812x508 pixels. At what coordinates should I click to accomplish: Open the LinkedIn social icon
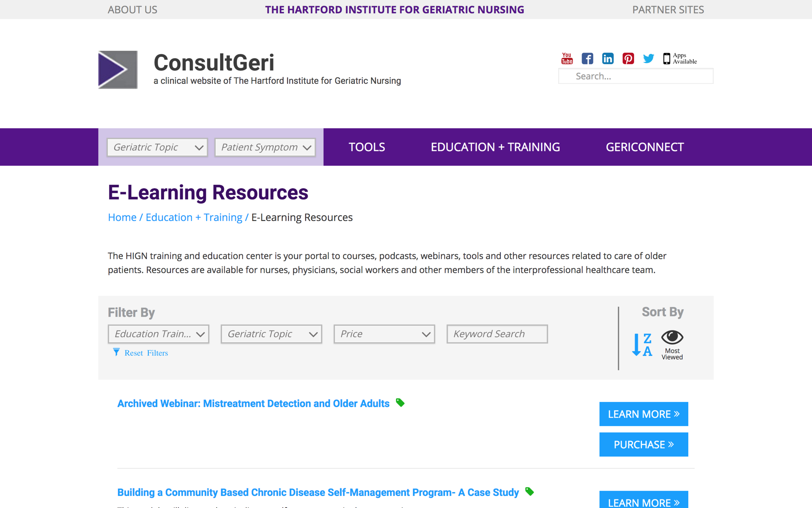608,59
